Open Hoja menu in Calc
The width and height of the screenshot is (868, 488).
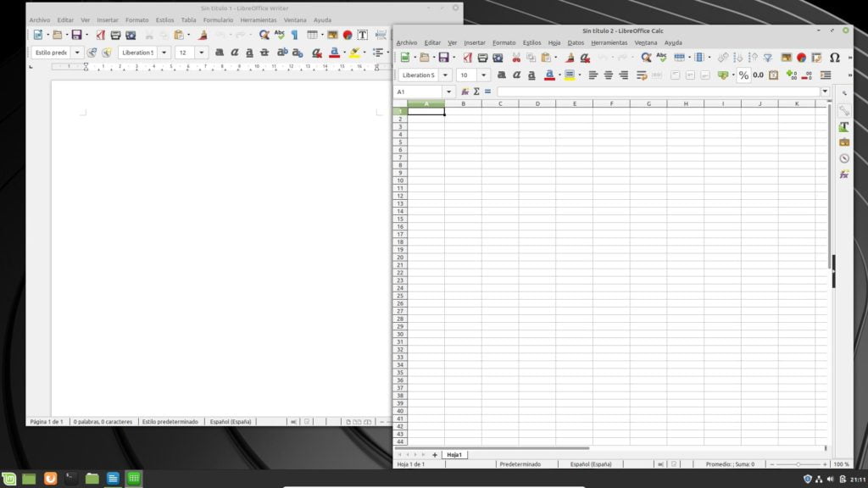coord(554,42)
